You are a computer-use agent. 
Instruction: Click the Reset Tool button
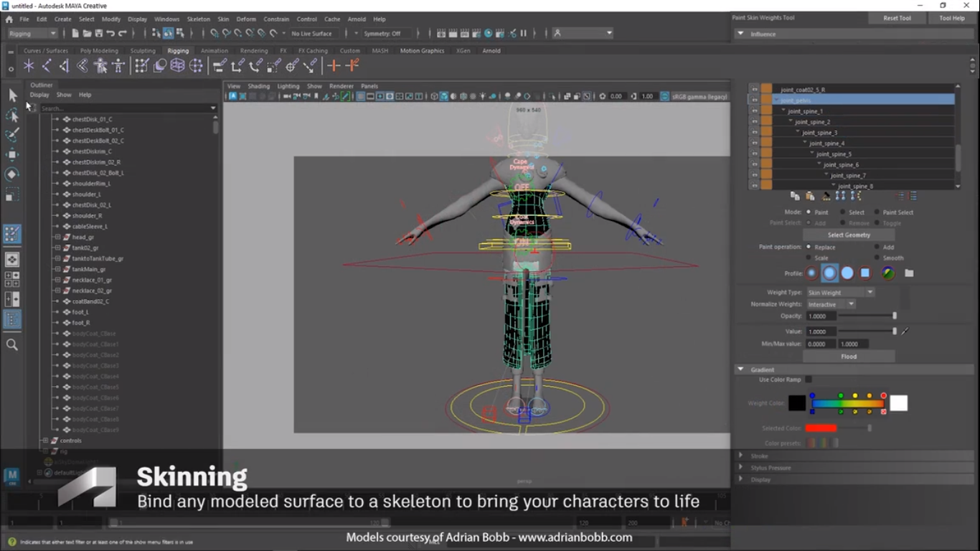[x=897, y=18]
